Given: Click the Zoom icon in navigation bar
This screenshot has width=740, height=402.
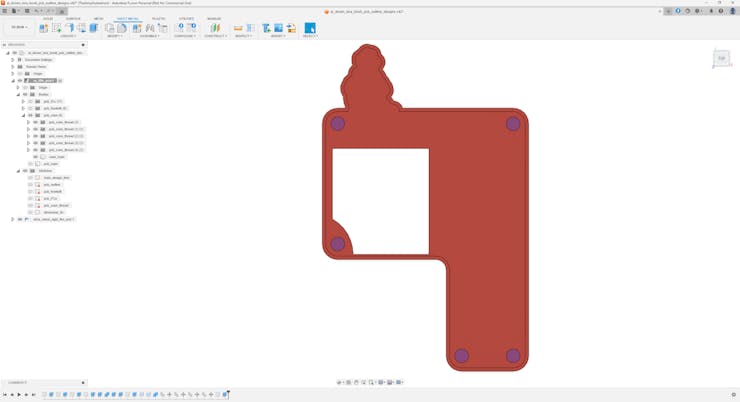Looking at the screenshot, I should coord(364,382).
